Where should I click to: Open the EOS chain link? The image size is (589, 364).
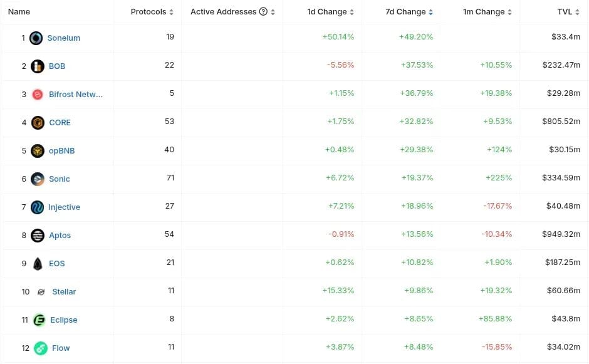(x=57, y=263)
